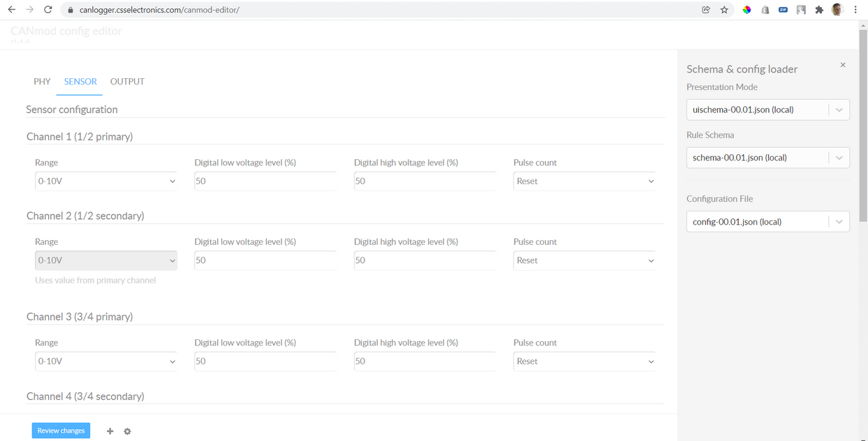Select the SENSOR tab
This screenshot has width=868, height=441.
80,82
